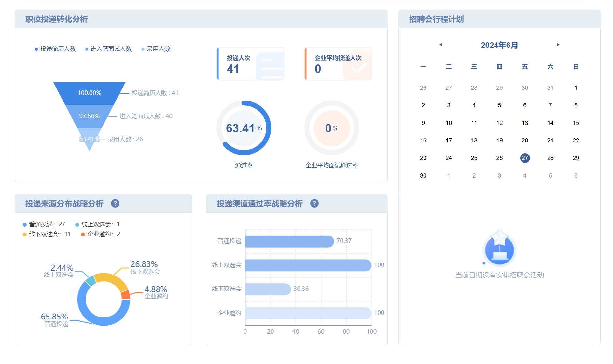The height and width of the screenshot is (364, 613).
Task: Go to previous month in calendar
Action: coord(441,45)
